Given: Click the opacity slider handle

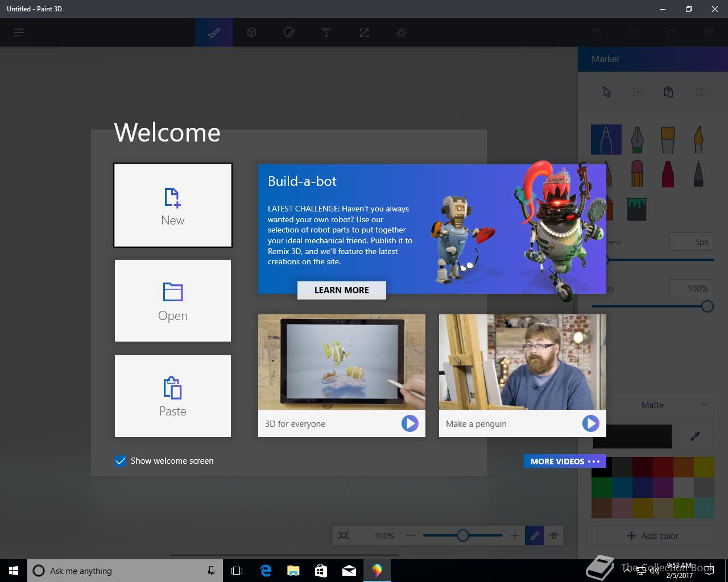Looking at the screenshot, I should (x=707, y=306).
